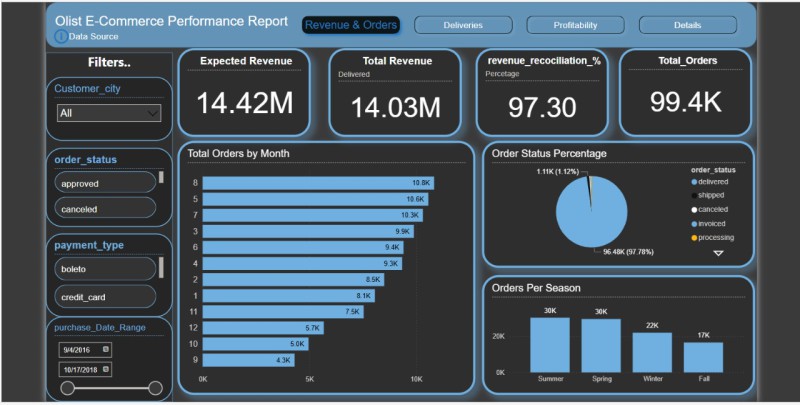Select month 1 bar with 8.1K
The image size is (800, 405).
pos(289,296)
